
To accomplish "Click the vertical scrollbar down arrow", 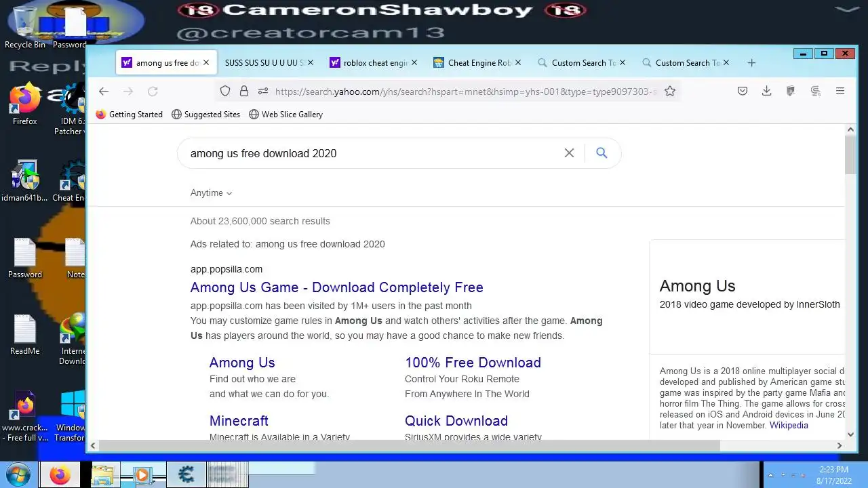I will tap(850, 434).
